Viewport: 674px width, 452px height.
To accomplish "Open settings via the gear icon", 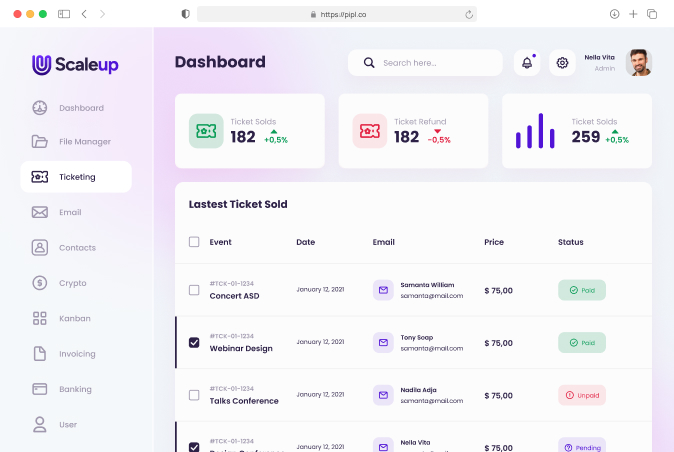I will click(563, 63).
